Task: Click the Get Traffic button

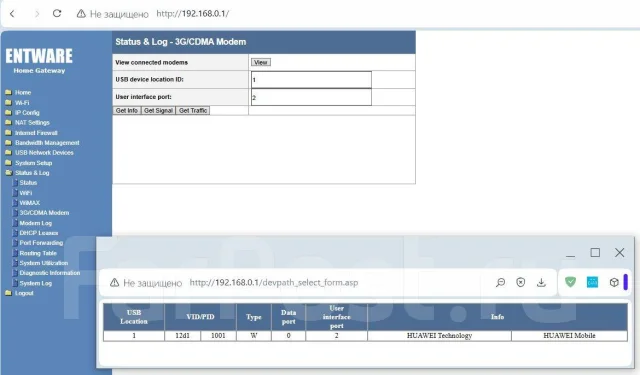Action: click(193, 111)
